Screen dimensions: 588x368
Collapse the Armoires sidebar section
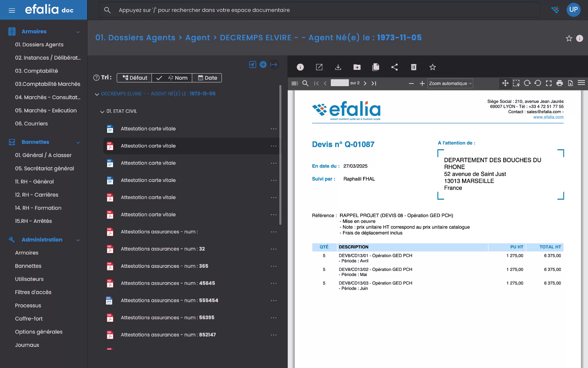point(78,31)
